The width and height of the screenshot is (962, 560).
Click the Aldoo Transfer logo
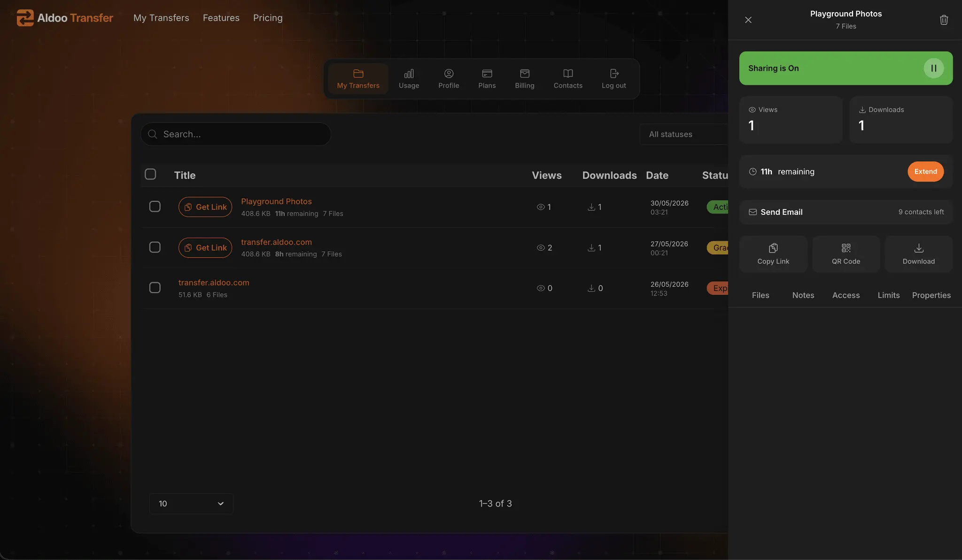pyautogui.click(x=65, y=18)
